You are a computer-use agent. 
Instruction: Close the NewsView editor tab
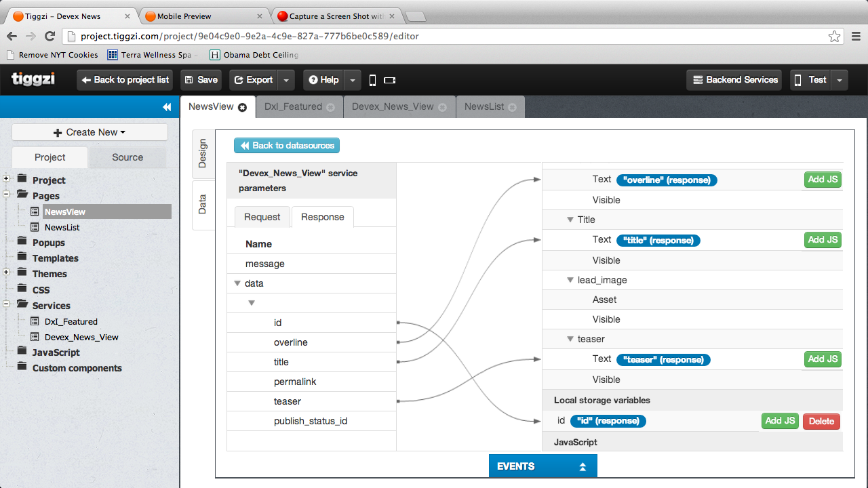(242, 107)
